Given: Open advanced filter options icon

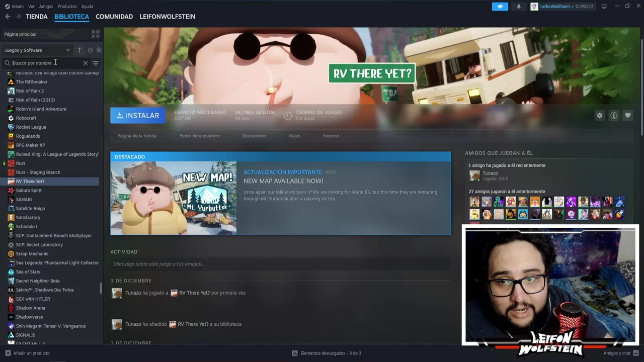Looking at the screenshot, I should (95, 63).
